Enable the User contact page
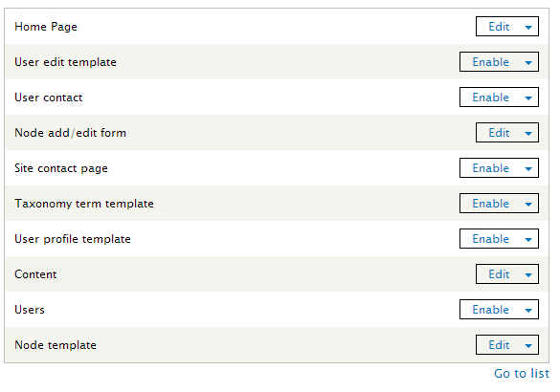The width and height of the screenshot is (560, 392). click(490, 97)
